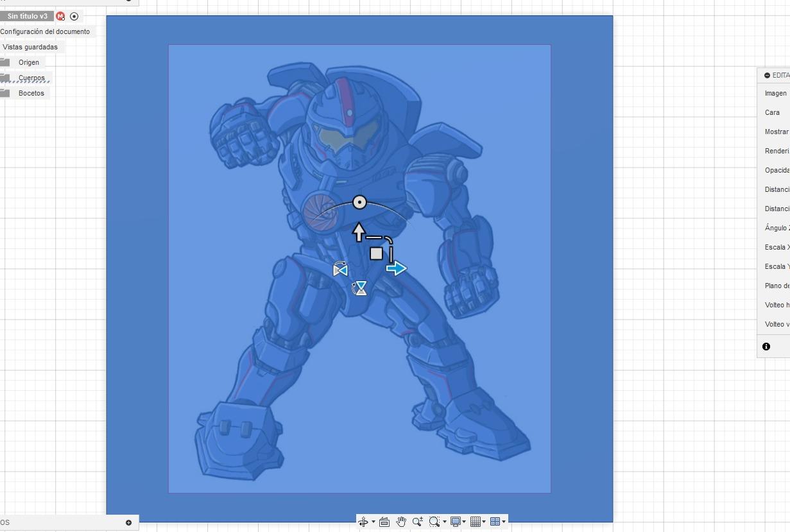Click the 'Cuerpos' folder icon
The height and width of the screenshot is (532, 790).
4,78
